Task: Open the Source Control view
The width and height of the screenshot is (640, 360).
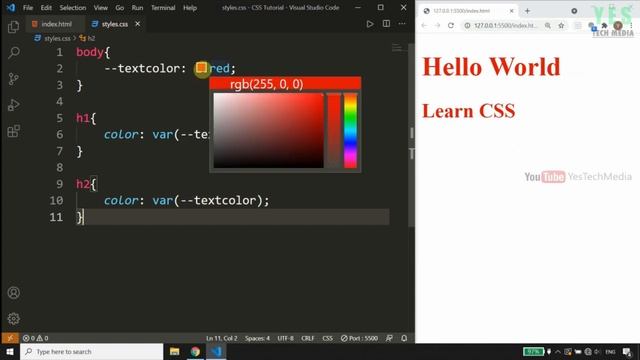Action: point(13,79)
